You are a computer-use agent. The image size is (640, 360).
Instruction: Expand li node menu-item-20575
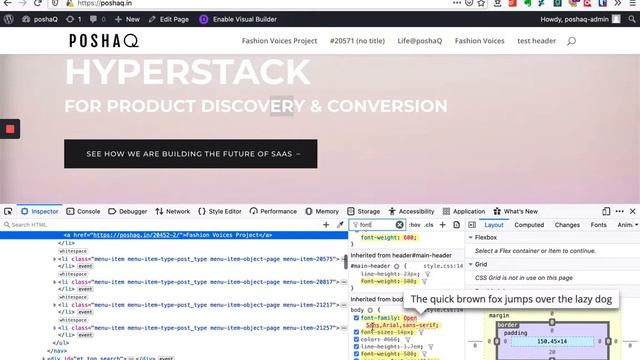[55, 259]
